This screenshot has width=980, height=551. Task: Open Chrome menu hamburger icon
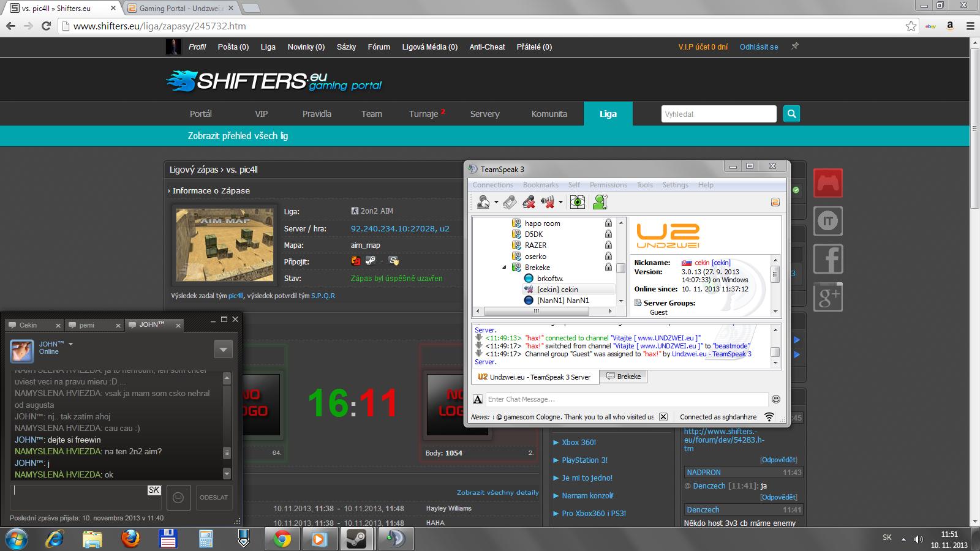[970, 26]
